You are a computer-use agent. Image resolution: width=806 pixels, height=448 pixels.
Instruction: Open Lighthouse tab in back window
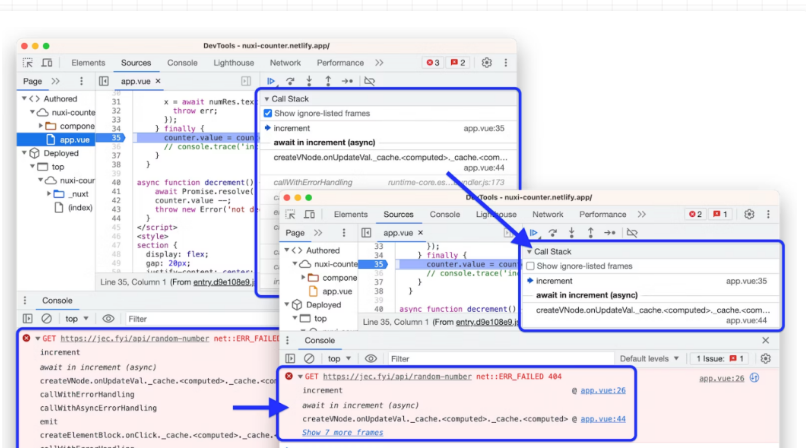[x=233, y=63]
